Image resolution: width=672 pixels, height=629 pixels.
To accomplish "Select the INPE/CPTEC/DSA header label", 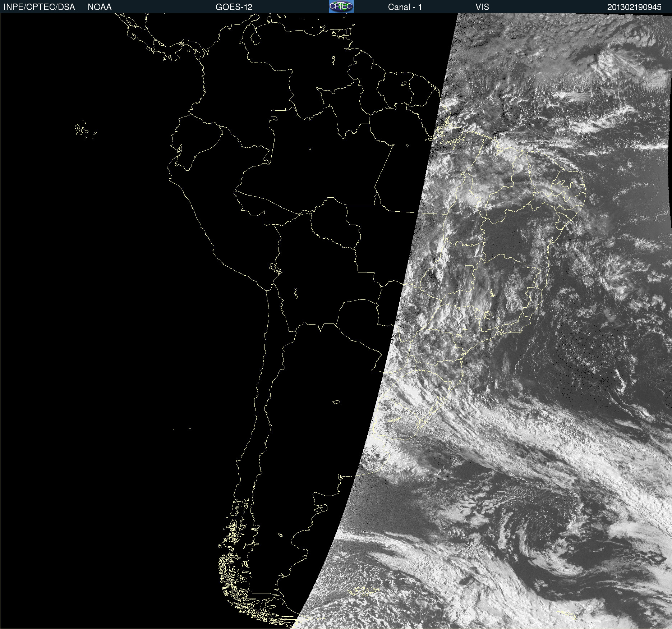I will pyautogui.click(x=39, y=7).
